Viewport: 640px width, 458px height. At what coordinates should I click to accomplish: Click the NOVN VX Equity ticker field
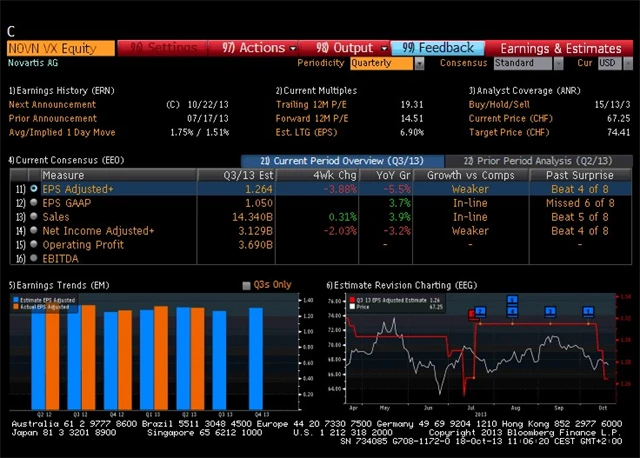pyautogui.click(x=61, y=48)
